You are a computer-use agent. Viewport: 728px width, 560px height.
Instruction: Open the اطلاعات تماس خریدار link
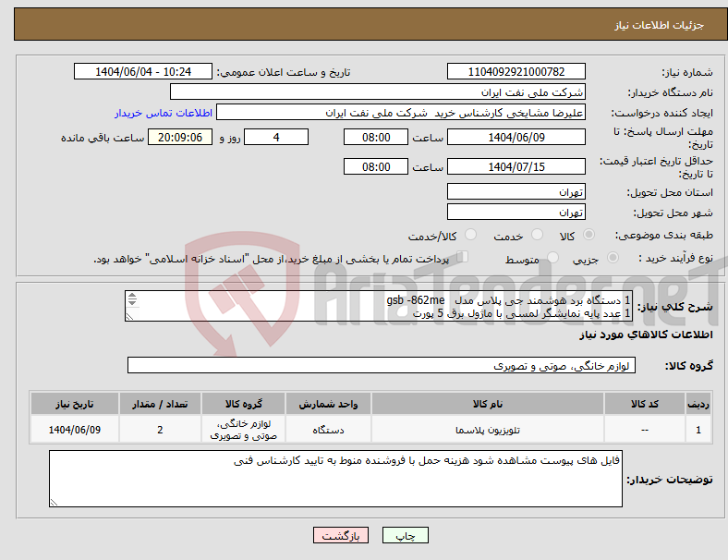[x=164, y=113]
